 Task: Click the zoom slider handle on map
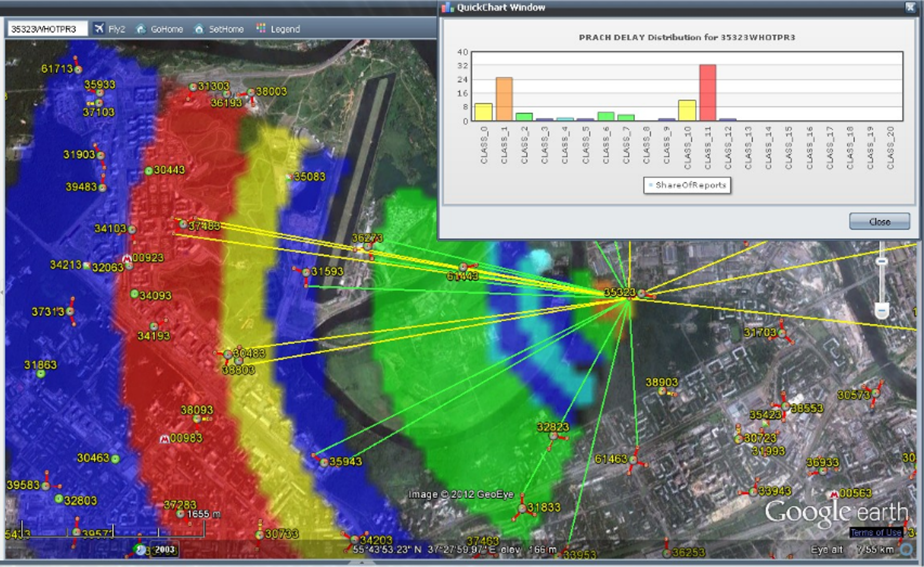click(882, 261)
